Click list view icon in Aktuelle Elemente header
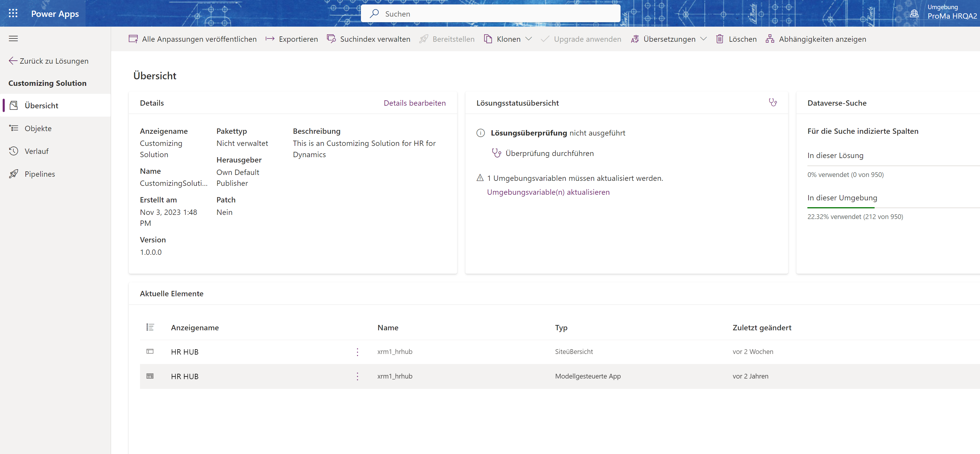 click(150, 327)
